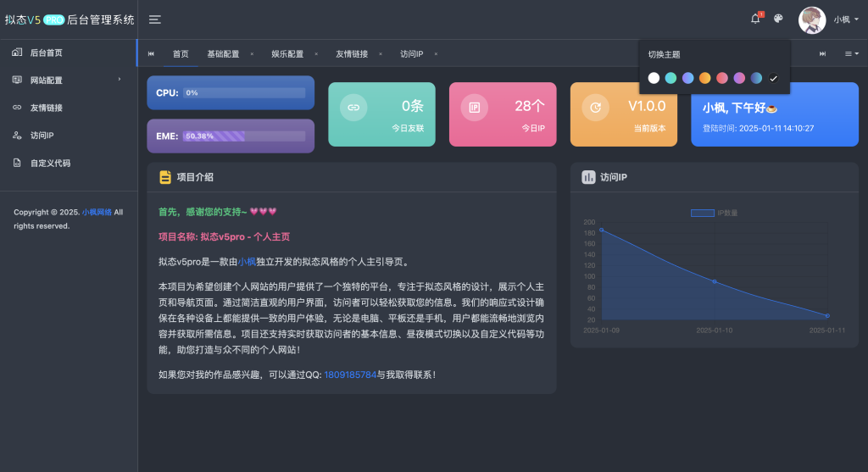Open the 今日友联 stat card

tap(382, 114)
